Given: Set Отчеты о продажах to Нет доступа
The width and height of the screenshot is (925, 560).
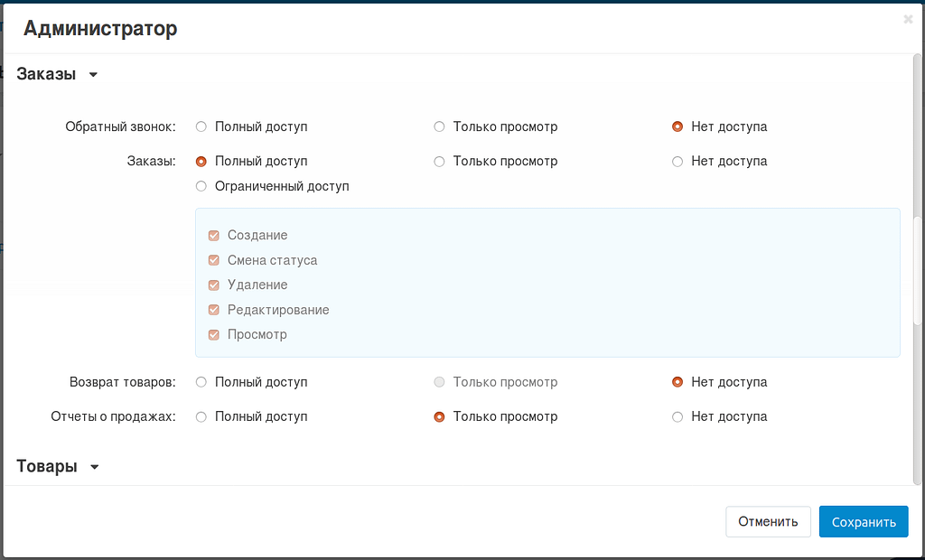Looking at the screenshot, I should (x=677, y=416).
